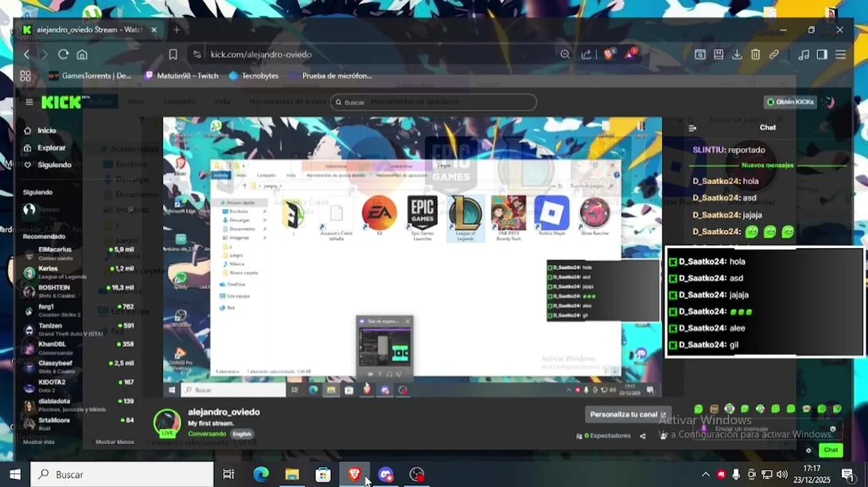Toggle Kick sidebar hamburger menu

[29, 102]
